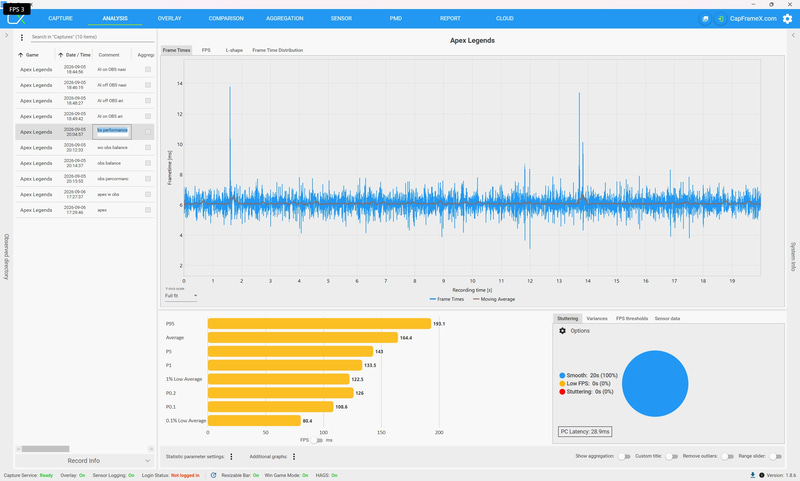Switch to the CLOUD tab
The height and width of the screenshot is (481, 800).
pyautogui.click(x=505, y=18)
